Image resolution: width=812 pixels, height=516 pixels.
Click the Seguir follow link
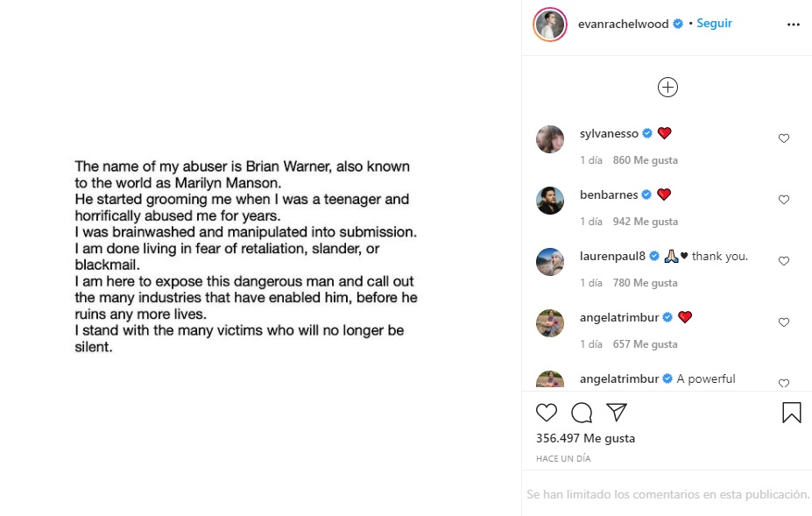click(x=714, y=24)
